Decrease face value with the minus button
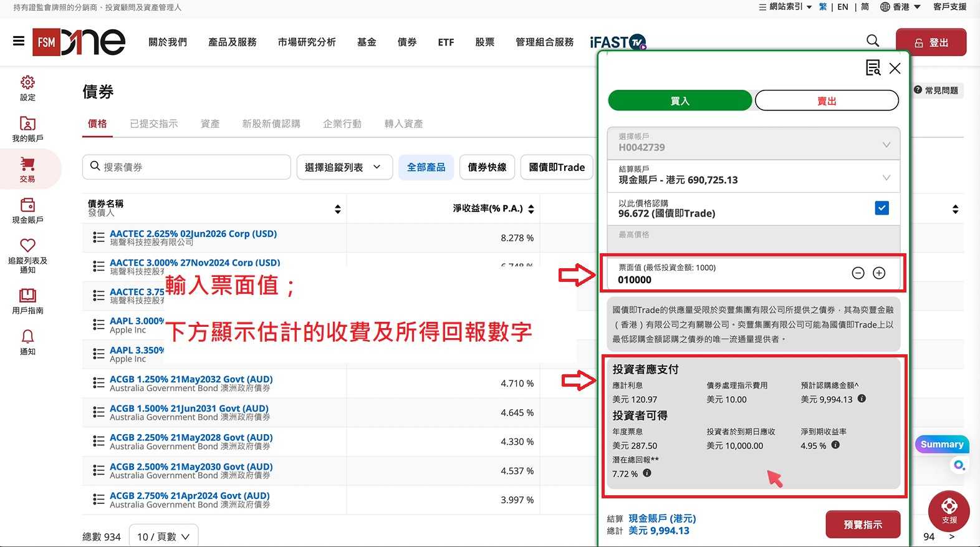The image size is (980, 547). point(858,273)
